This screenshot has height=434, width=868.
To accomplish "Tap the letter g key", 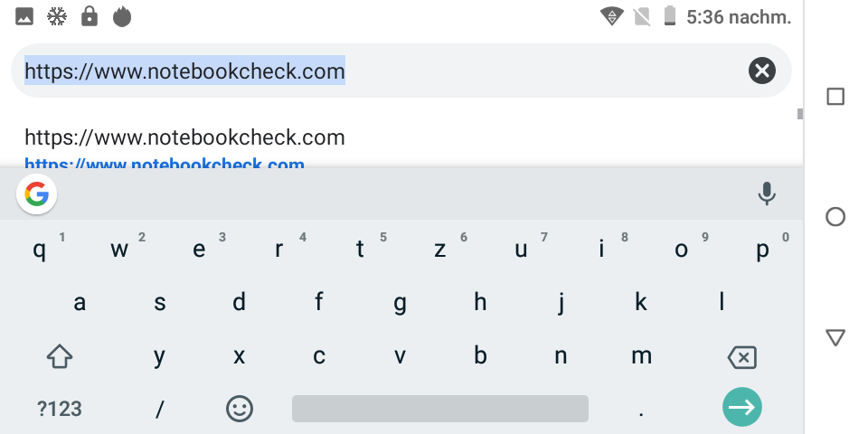I will coord(400,302).
